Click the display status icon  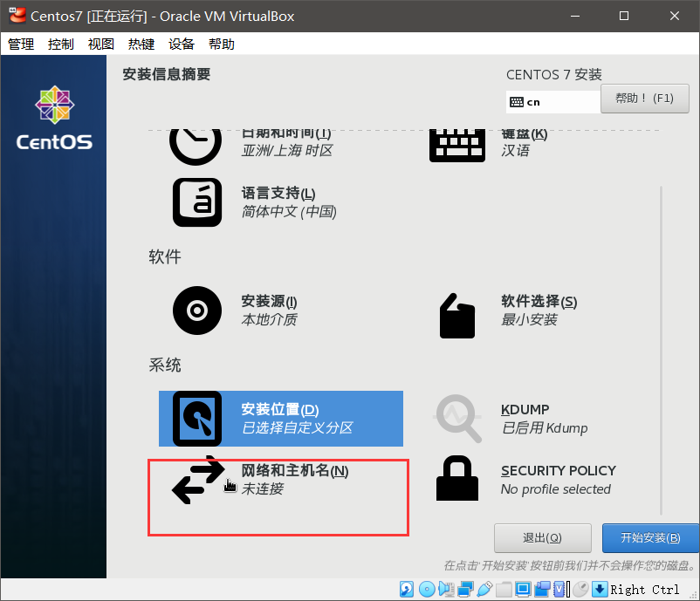click(523, 590)
